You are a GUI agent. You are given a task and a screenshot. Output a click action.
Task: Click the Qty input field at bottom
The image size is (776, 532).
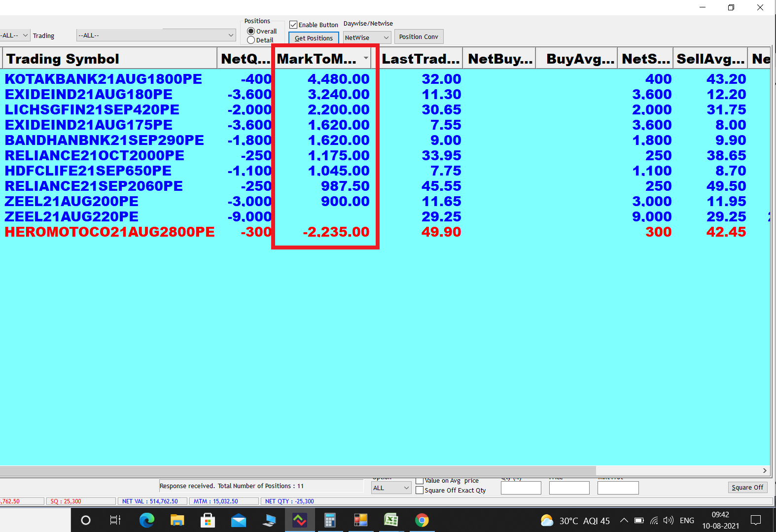coord(521,488)
